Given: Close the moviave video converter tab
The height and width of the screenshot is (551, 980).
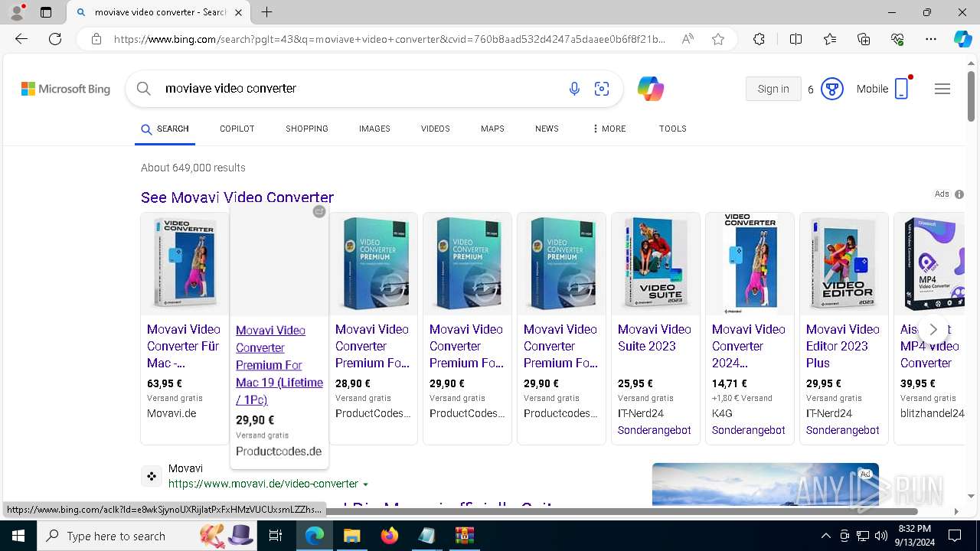Looking at the screenshot, I should tap(238, 12).
